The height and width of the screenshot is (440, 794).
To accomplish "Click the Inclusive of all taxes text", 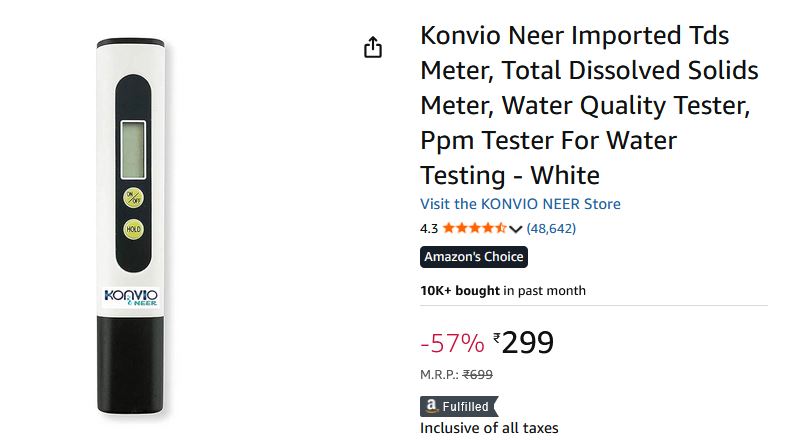I will pyautogui.click(x=489, y=428).
